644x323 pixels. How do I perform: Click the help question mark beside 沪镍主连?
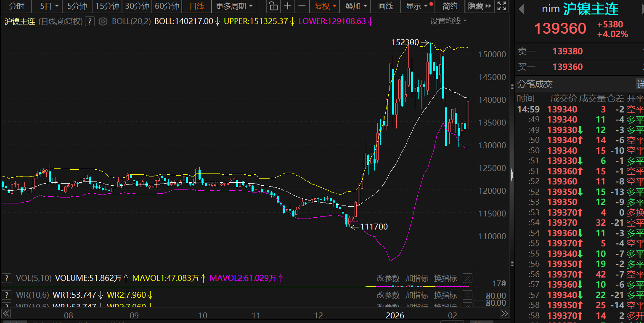tap(90, 21)
